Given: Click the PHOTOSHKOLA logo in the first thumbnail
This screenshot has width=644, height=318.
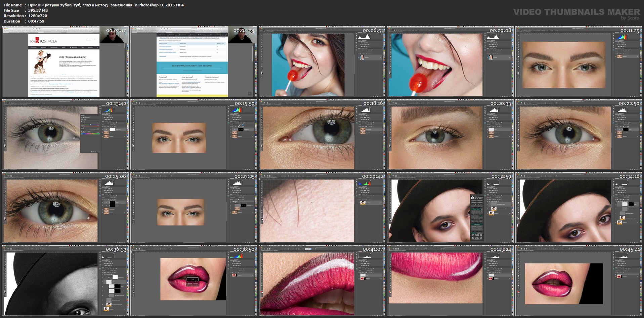Looking at the screenshot, I should tap(44, 40).
